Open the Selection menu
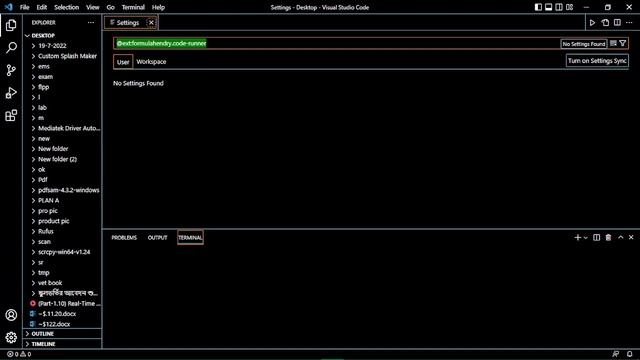The image size is (640, 360). (67, 7)
